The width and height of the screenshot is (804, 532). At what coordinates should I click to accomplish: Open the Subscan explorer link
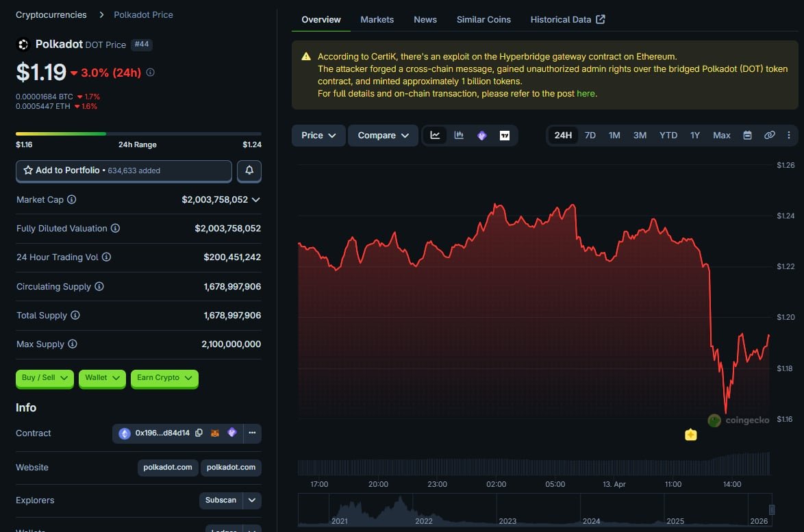(x=221, y=501)
